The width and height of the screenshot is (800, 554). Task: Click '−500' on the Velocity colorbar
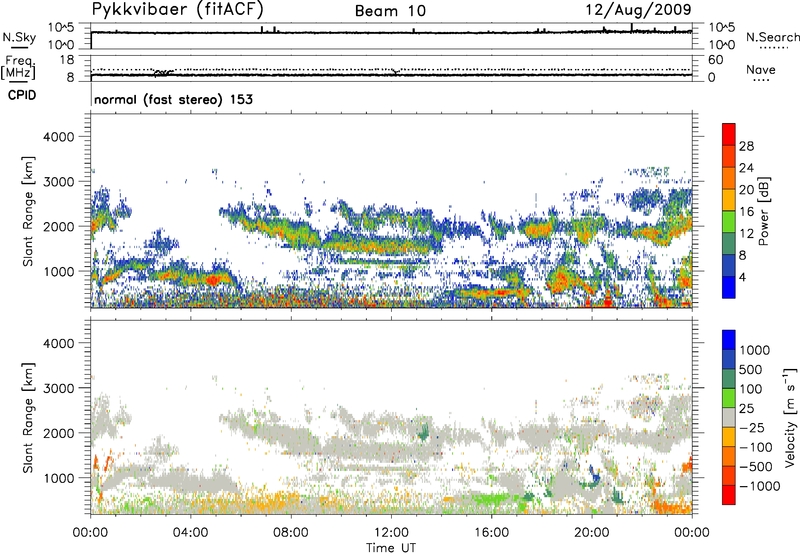(756, 466)
